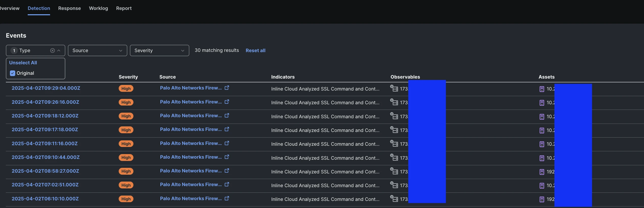
Task: Clear the Type filter with the x icon
Action: pyautogui.click(x=52, y=51)
